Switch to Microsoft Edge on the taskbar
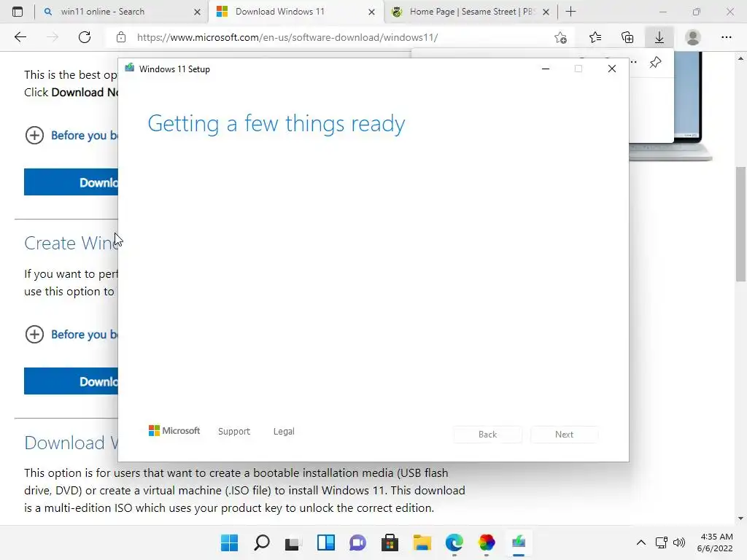Screen dimensions: 747x560 (x=454, y=542)
